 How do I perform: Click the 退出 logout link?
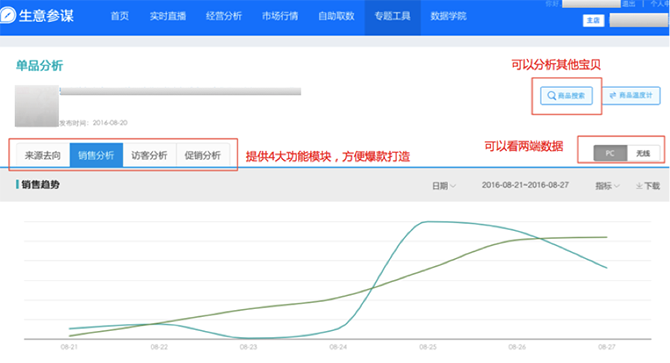pyautogui.click(x=628, y=4)
